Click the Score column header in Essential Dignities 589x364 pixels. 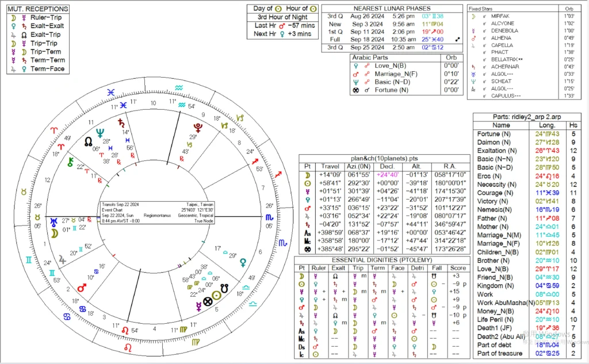458,267
